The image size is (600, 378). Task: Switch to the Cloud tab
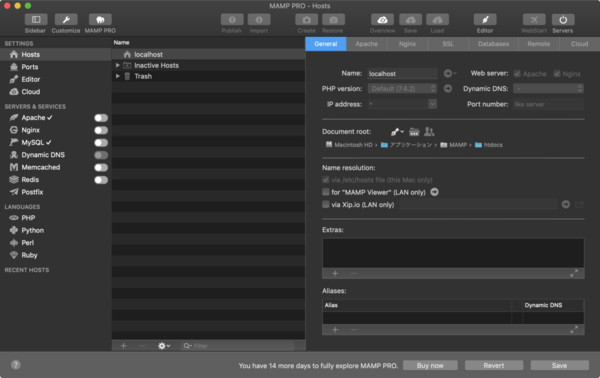[x=579, y=44]
